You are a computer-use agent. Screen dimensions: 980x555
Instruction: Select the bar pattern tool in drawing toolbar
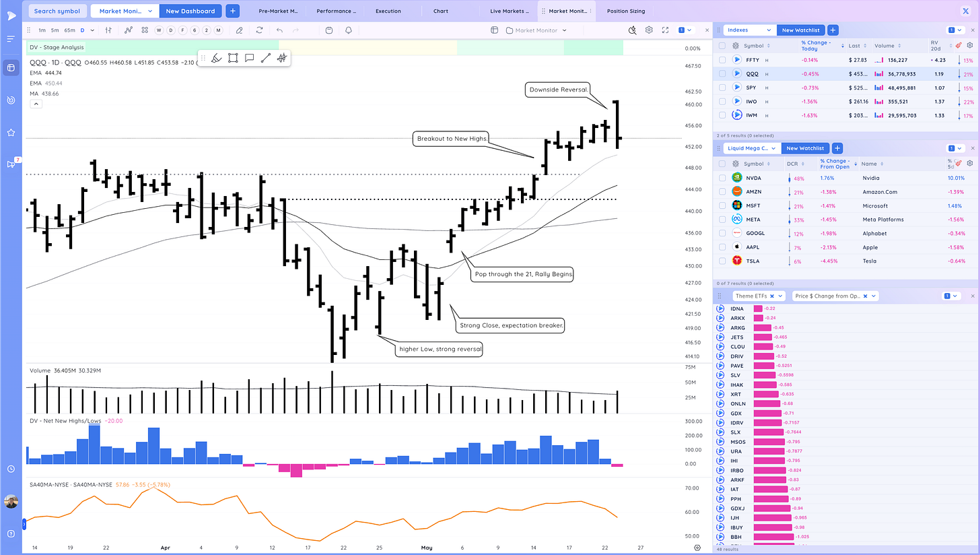pyautogui.click(x=282, y=58)
